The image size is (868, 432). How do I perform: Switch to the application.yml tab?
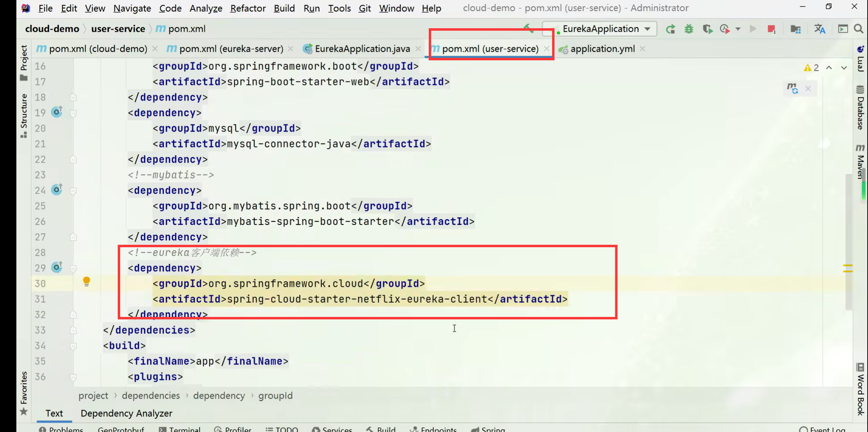click(602, 49)
